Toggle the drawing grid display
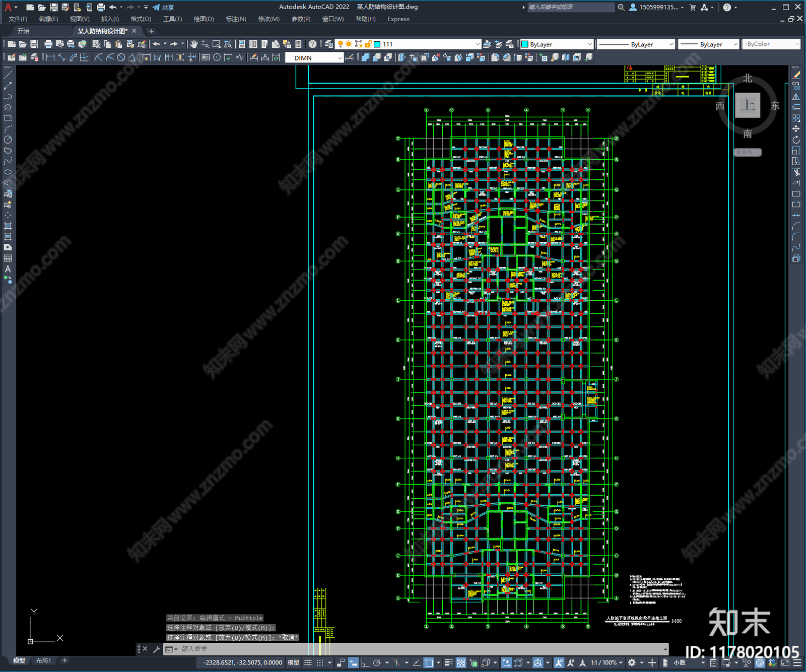The width and height of the screenshot is (806, 672). [x=308, y=662]
